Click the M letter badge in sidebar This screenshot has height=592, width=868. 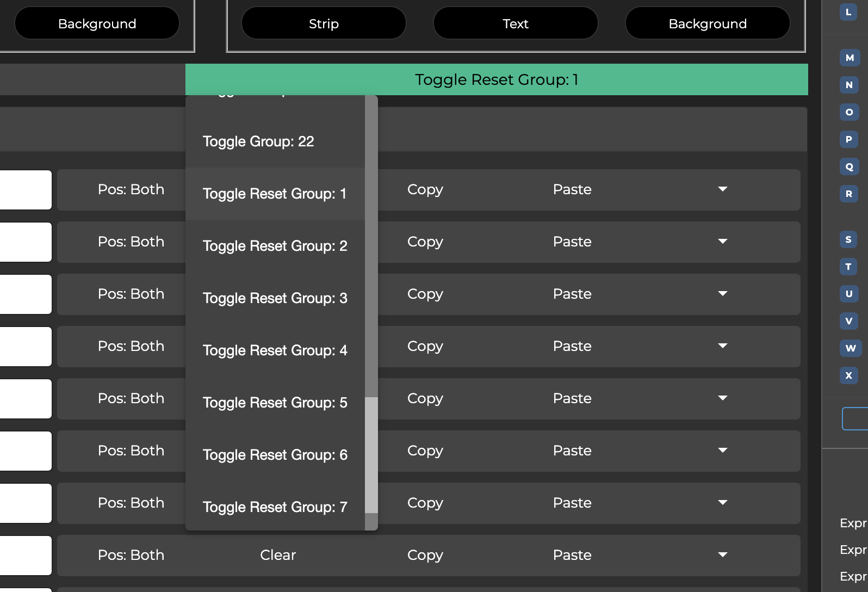[849, 58]
